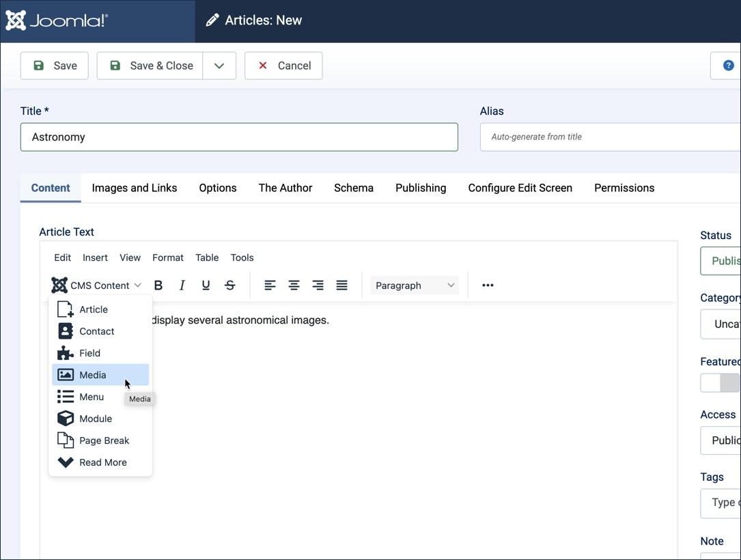This screenshot has width=741, height=560.
Task: Open the Paragraph format dropdown
Action: 415,285
